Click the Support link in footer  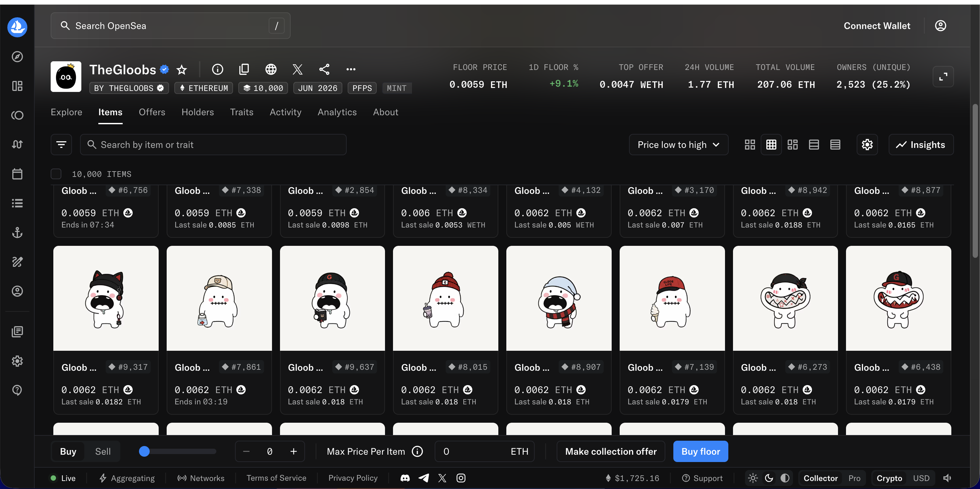[702, 478]
